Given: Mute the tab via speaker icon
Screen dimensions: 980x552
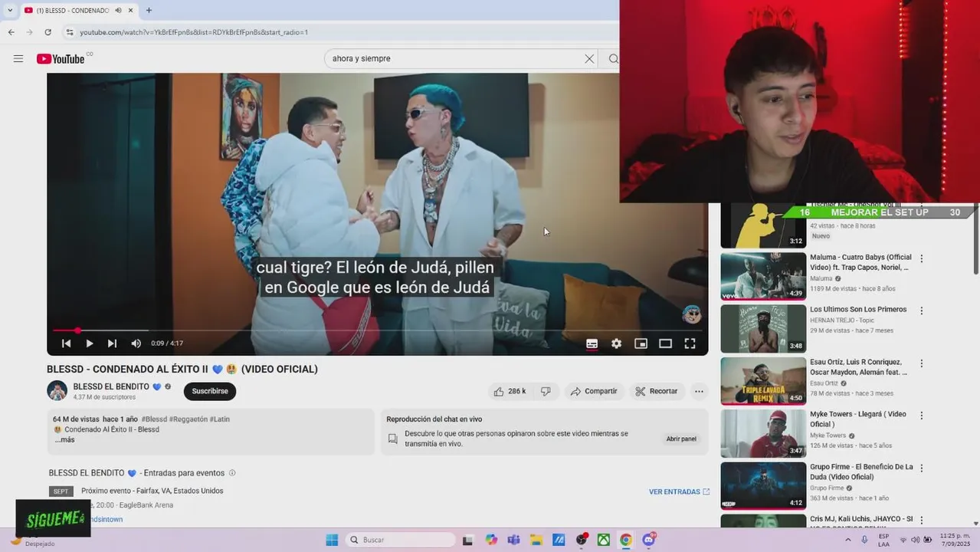Looking at the screenshot, I should pos(118,11).
